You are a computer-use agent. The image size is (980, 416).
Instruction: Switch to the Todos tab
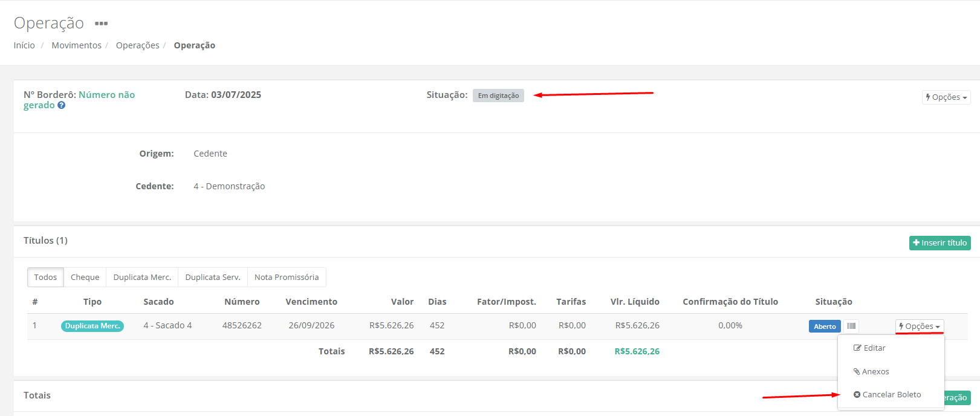(x=45, y=278)
